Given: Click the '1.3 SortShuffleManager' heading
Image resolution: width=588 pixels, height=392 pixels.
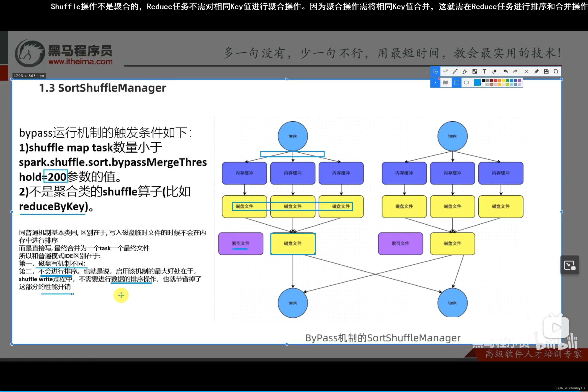Looking at the screenshot, I should (103, 88).
